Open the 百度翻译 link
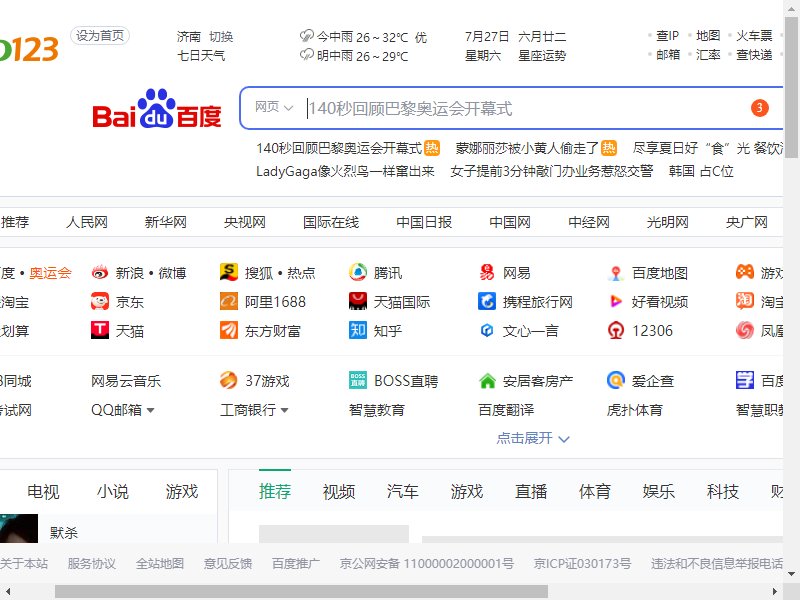Viewport: 800px width, 600px height. pos(506,410)
